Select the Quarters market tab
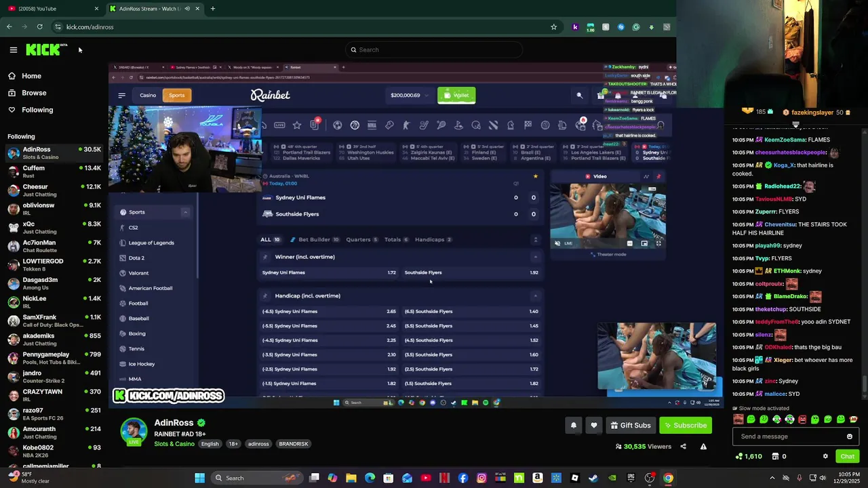This screenshot has width=868, height=488. pos(361,239)
